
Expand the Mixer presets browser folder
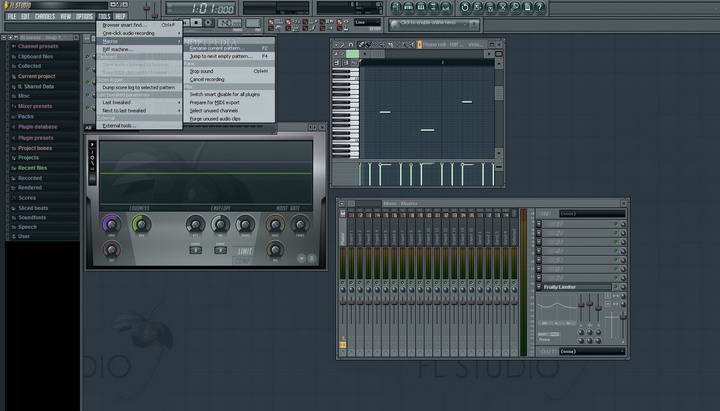35,105
